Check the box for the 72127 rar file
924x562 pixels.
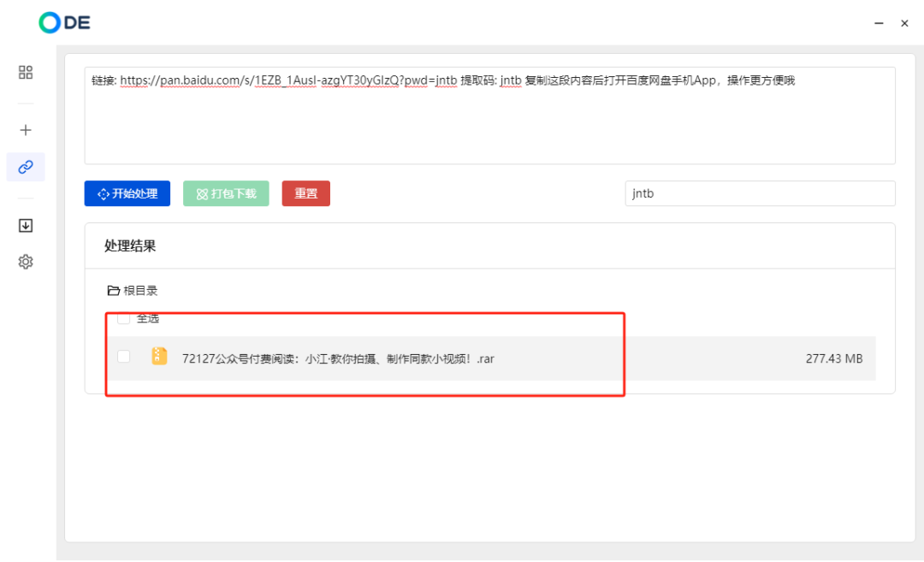coord(124,357)
